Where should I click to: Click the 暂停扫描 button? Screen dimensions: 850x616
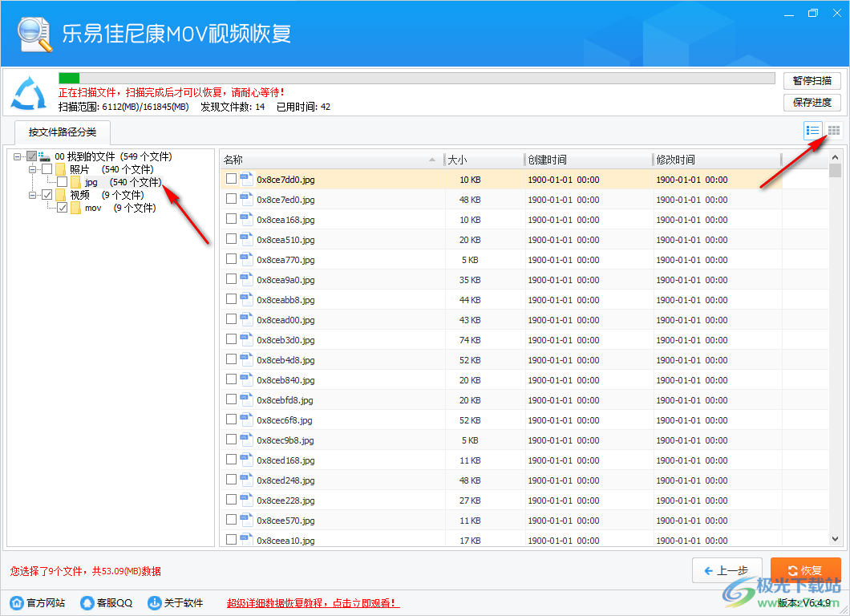coord(812,81)
